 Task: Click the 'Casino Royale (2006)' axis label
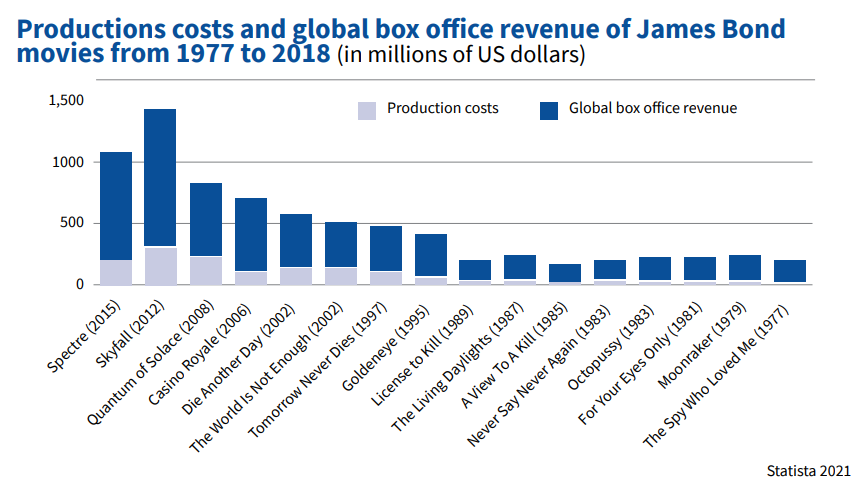199,354
